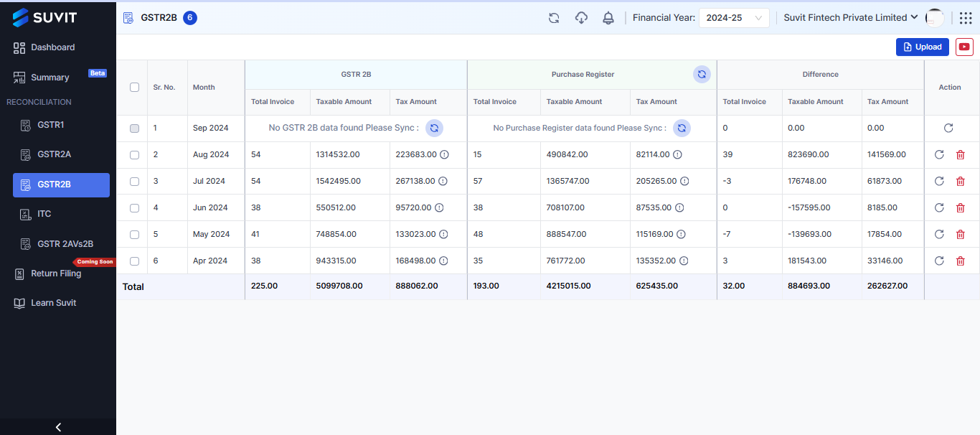Click the Upload button
Image resolution: width=980 pixels, height=435 pixels.
click(923, 47)
